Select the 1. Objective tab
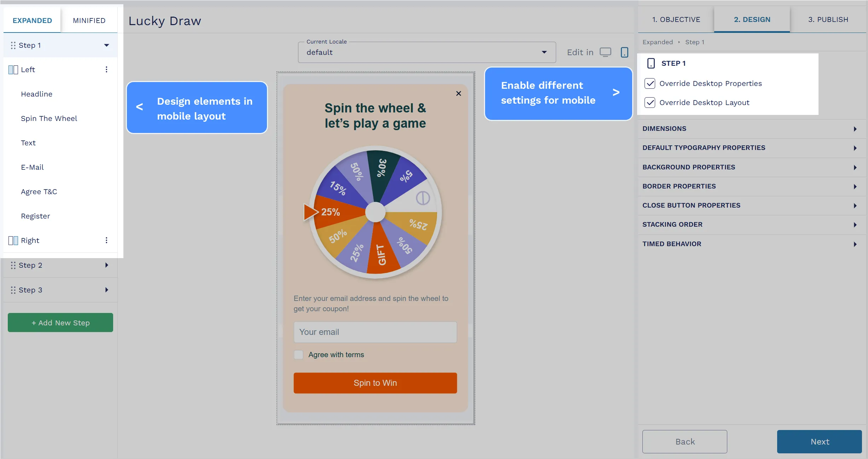 676,19
